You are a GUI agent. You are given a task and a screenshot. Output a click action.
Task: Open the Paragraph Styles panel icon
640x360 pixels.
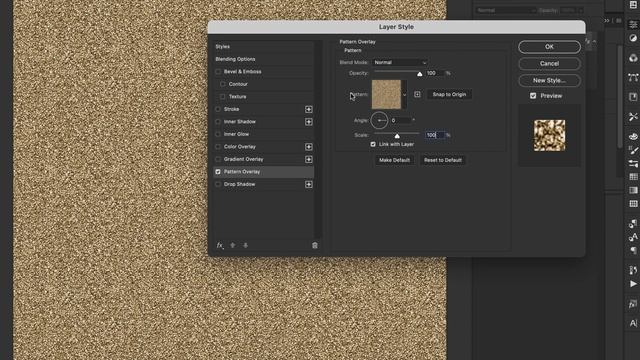click(633, 223)
